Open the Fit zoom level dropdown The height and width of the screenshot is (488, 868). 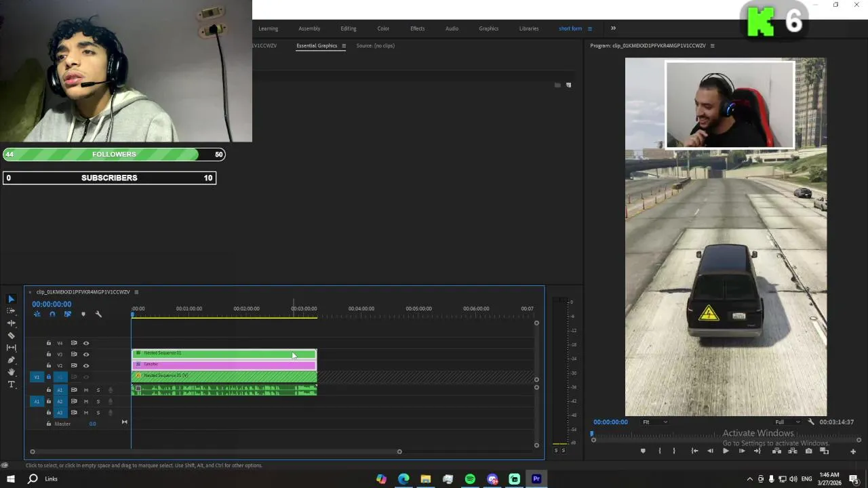(x=654, y=422)
